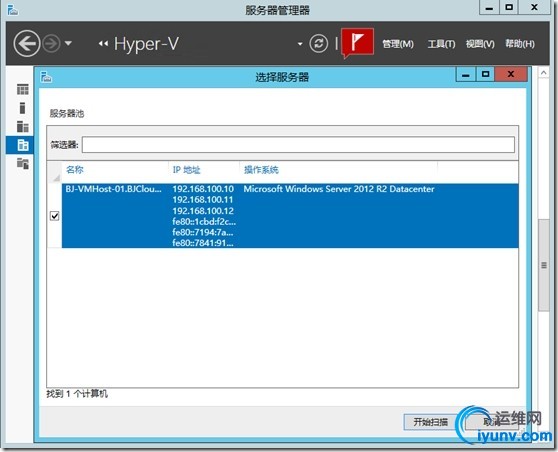
Task: Click the fe80::7194:7a... address
Action: [x=203, y=232]
